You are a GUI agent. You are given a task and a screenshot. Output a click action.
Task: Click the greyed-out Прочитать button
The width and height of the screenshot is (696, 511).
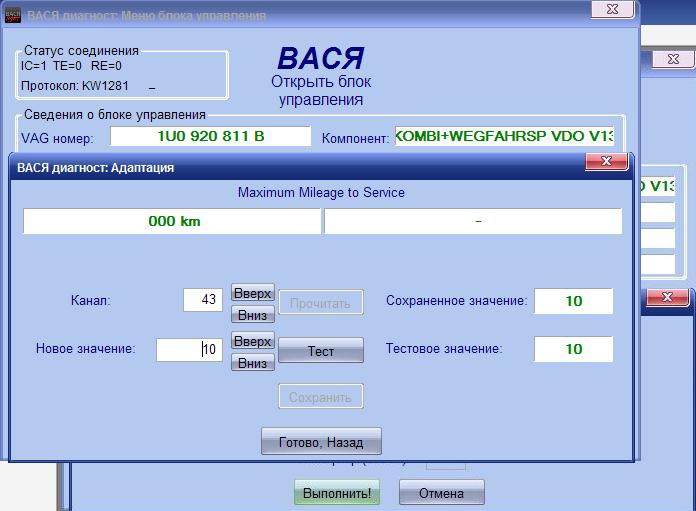click(321, 303)
